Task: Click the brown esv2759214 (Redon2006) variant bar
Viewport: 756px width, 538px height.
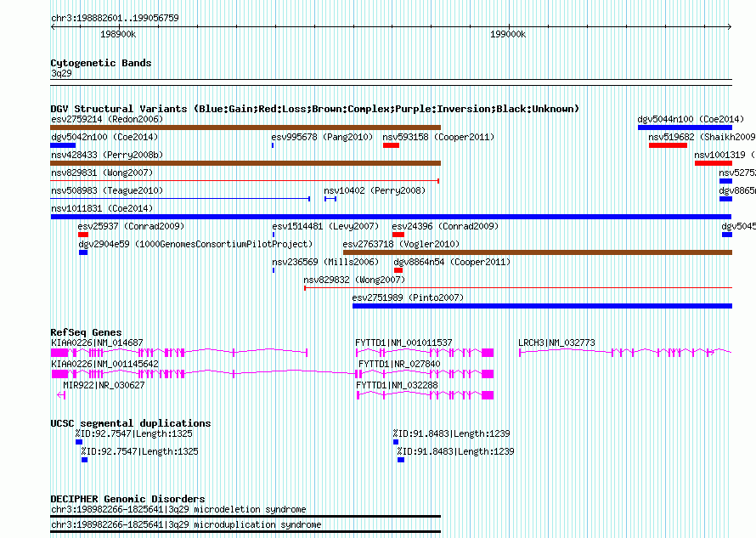Action: [x=245, y=127]
